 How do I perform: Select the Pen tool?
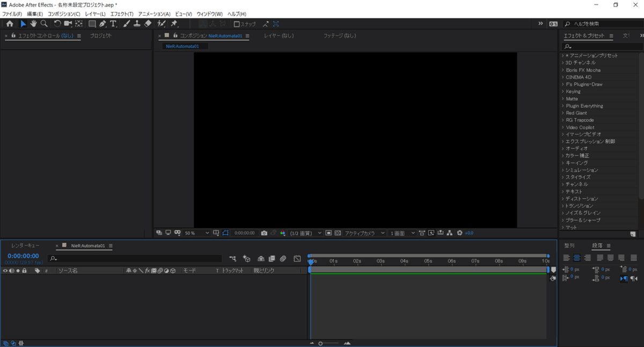(x=103, y=24)
